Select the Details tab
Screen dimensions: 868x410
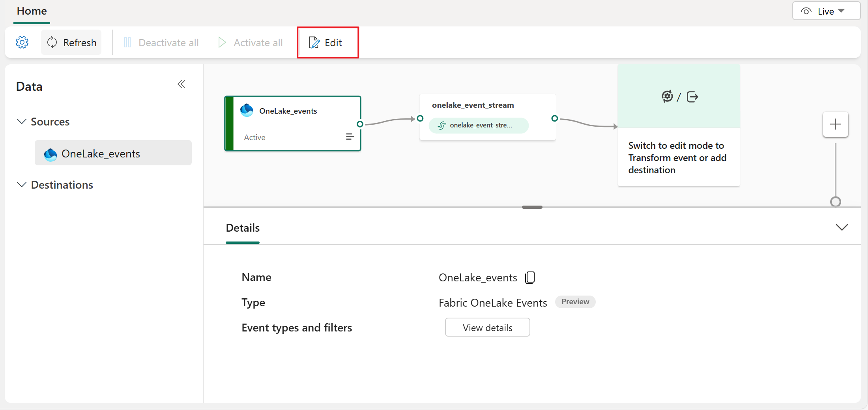(243, 228)
